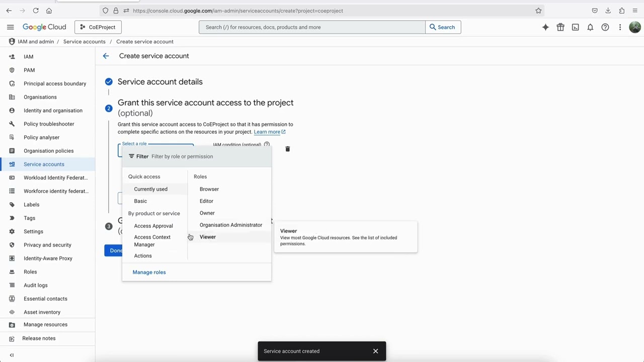Click the Google Cloud logo
644x362 pixels.
click(x=44, y=27)
